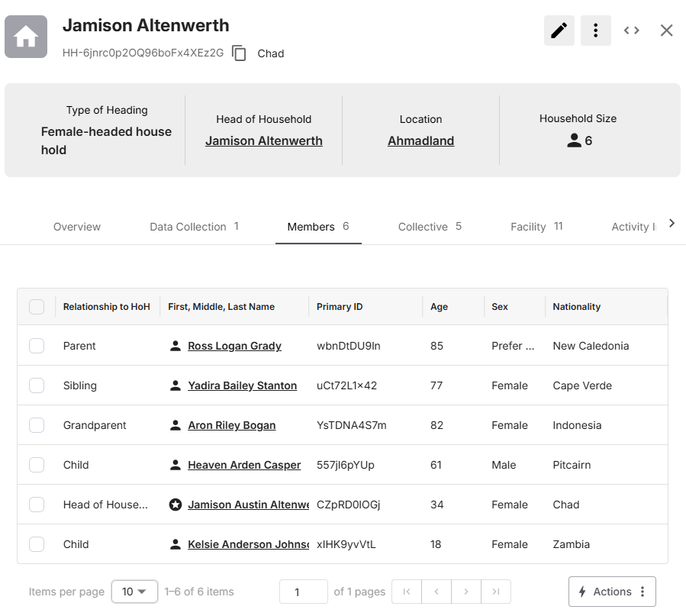The height and width of the screenshot is (616, 686).
Task: Click the Relationship to HoH column header
Action: click(x=107, y=307)
